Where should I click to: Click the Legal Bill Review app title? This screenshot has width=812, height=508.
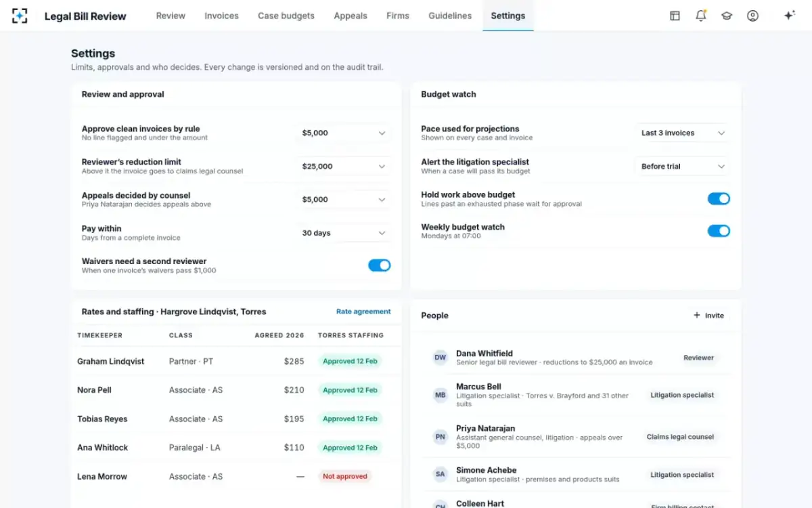pos(85,16)
